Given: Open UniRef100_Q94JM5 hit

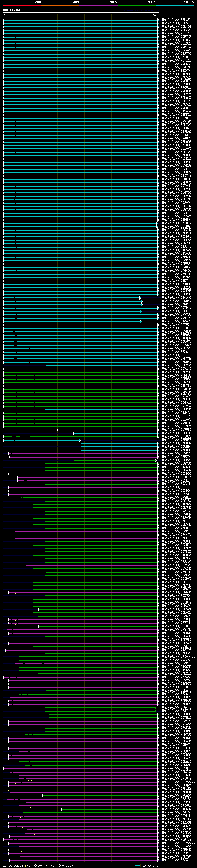Looking at the screenshot, I should [176, 67].
